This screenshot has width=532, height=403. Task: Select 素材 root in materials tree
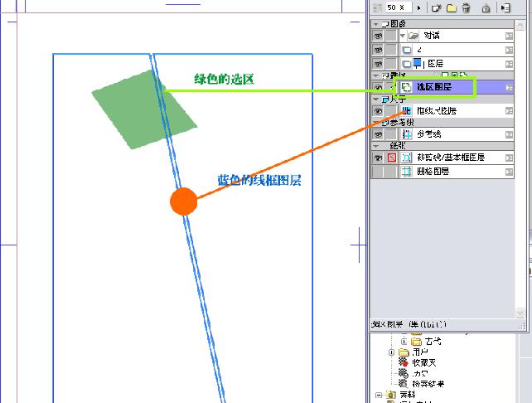coord(408,395)
